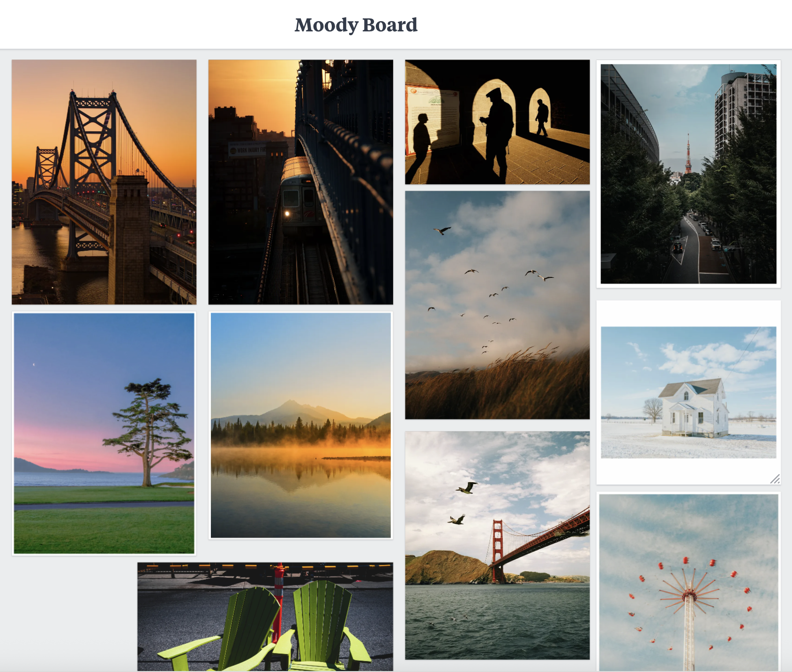Select the subway train at sunset photo
The image size is (792, 672).
[x=301, y=182]
